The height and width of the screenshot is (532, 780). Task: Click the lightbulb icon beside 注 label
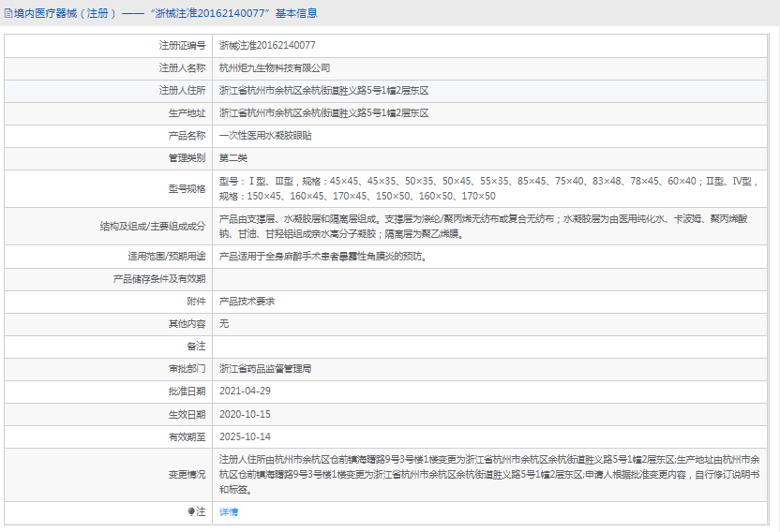tap(191, 511)
